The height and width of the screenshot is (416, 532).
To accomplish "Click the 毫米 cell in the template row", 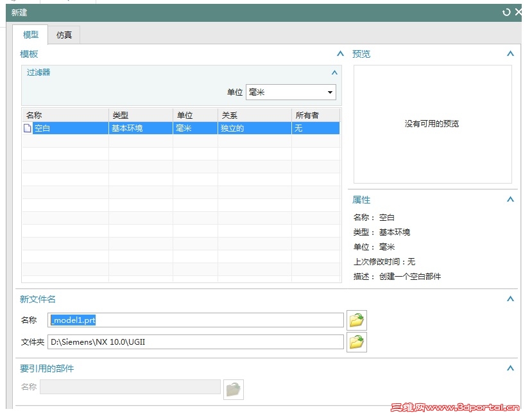I will point(196,128).
